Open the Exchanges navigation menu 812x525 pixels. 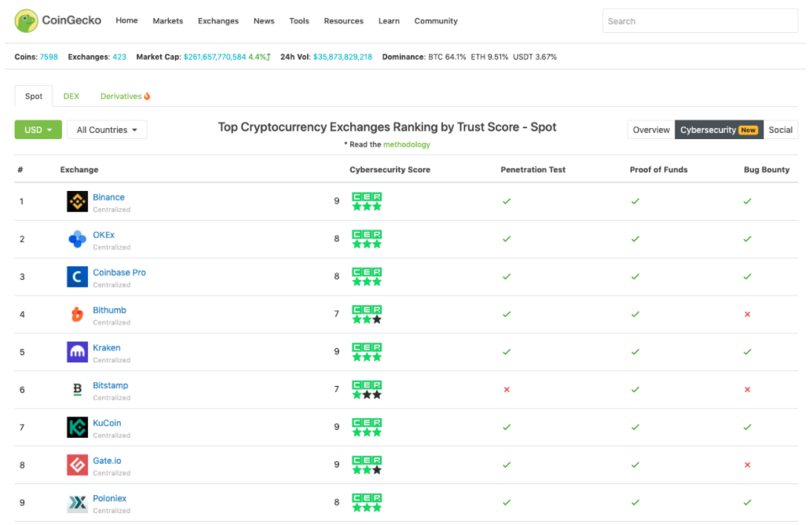point(218,20)
